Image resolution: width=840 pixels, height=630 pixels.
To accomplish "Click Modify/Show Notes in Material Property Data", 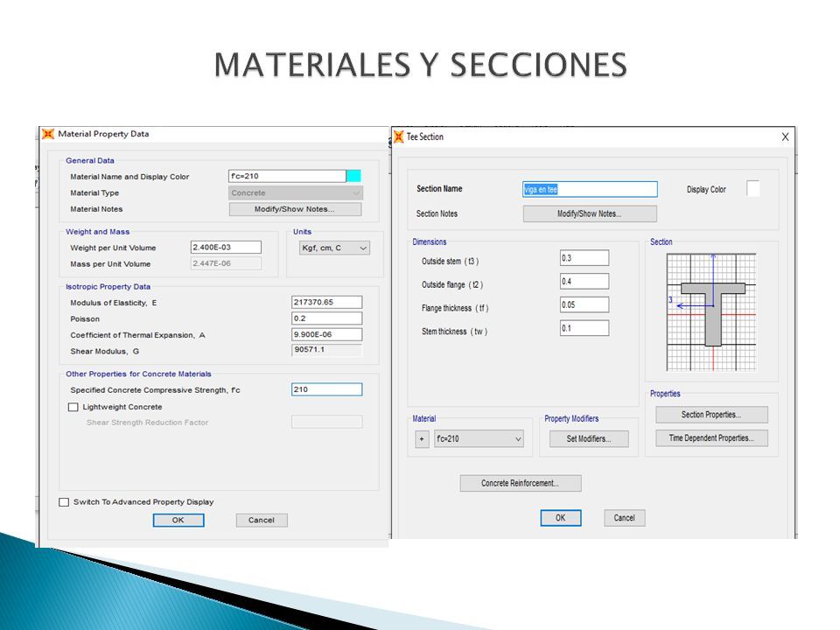I will (295, 209).
